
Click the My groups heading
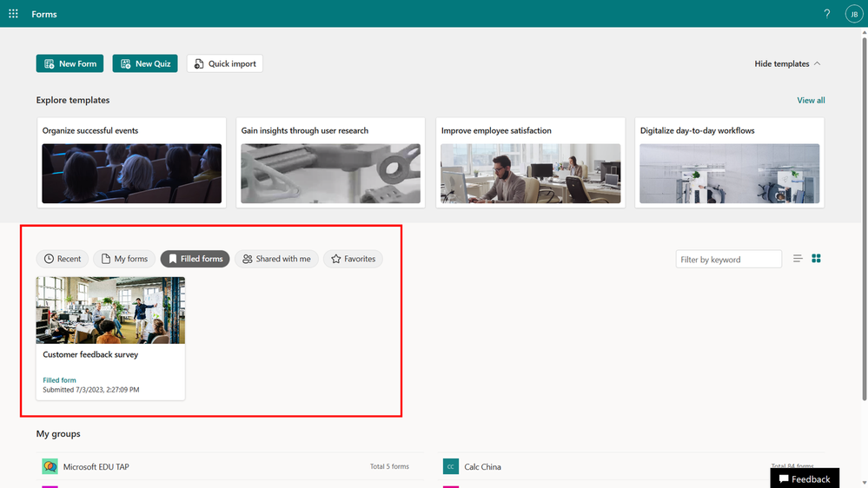pyautogui.click(x=58, y=434)
